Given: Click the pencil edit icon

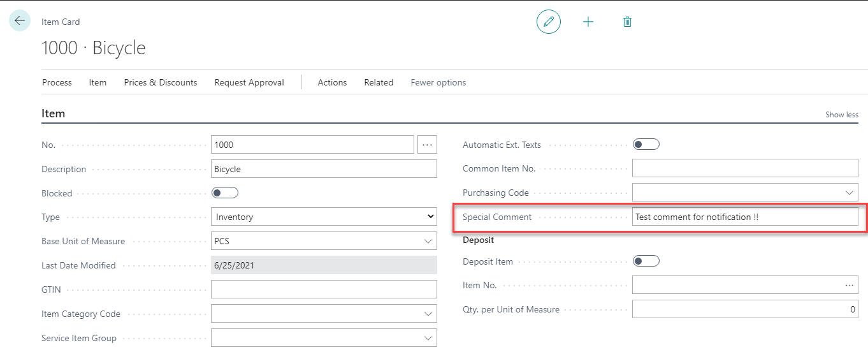Looking at the screenshot, I should pos(549,22).
